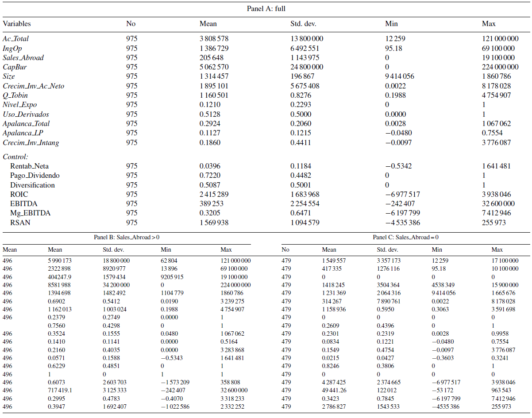The image size is (532, 418).
Task: Click the Ac_Total row label
Action: pyautogui.click(x=15, y=39)
